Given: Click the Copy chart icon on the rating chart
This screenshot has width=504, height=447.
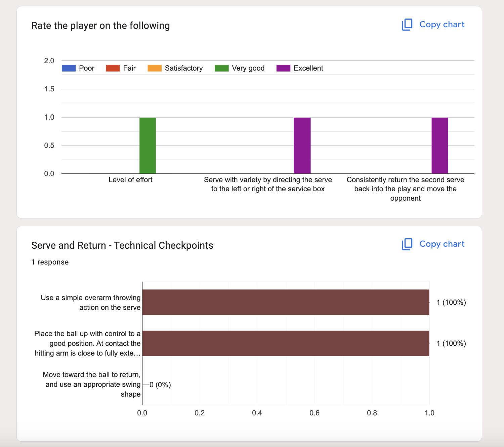Looking at the screenshot, I should pyautogui.click(x=407, y=25).
